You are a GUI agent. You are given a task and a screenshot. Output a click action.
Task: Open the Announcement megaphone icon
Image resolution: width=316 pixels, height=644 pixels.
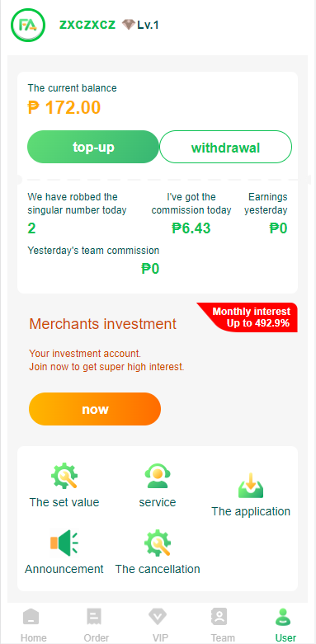point(64,542)
